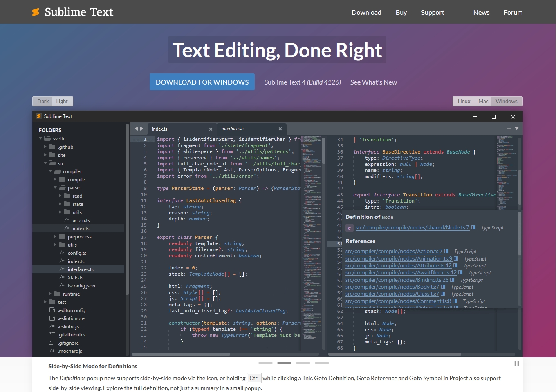Image resolution: width=556 pixels, height=392 pixels.
Task: Open Node.ts:7 definition side-by-side via icon
Action: [473, 227]
